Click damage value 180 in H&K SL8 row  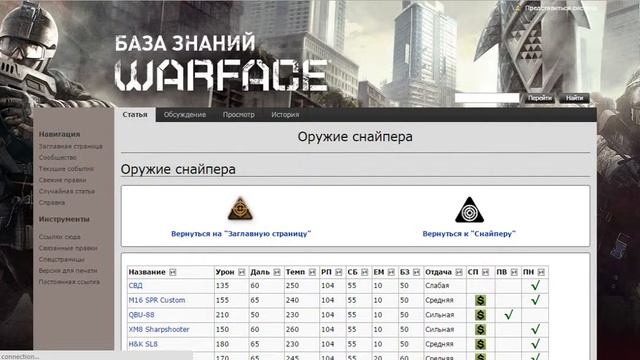tap(222, 344)
